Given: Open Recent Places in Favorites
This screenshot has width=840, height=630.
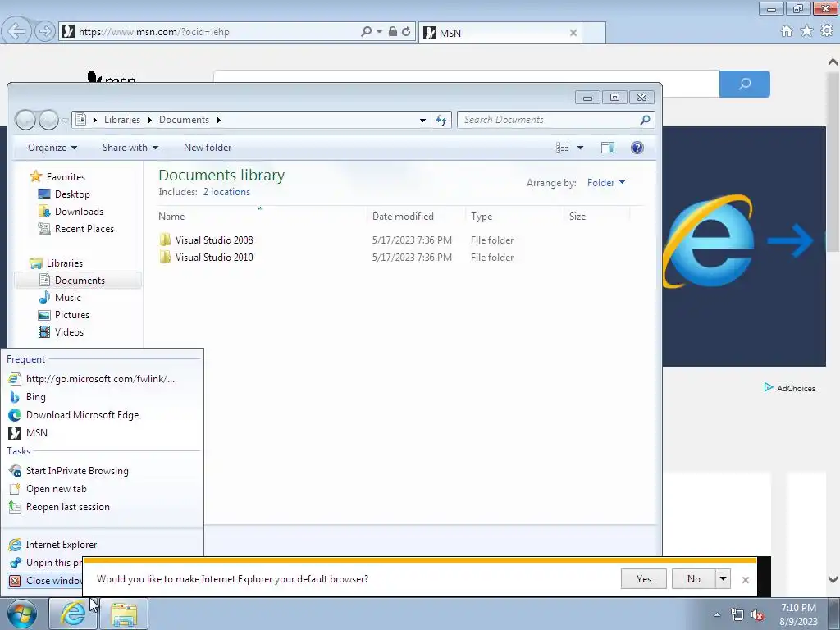Looking at the screenshot, I should [84, 229].
